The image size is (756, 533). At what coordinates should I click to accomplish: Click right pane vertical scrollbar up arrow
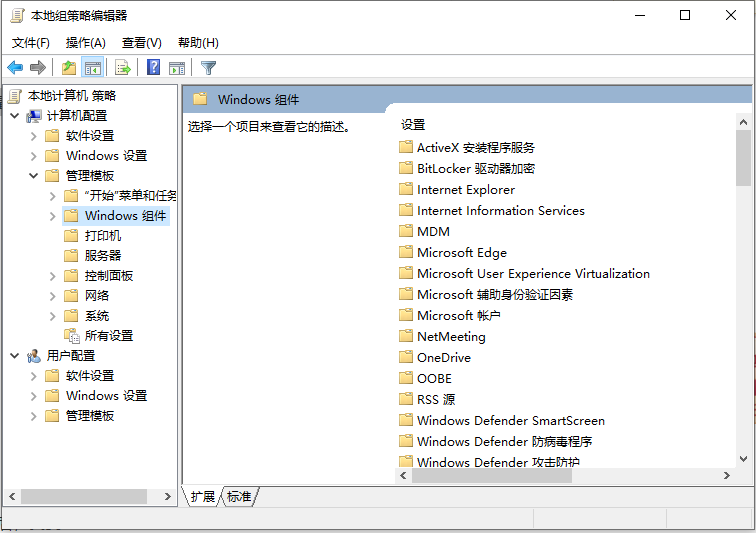743,123
